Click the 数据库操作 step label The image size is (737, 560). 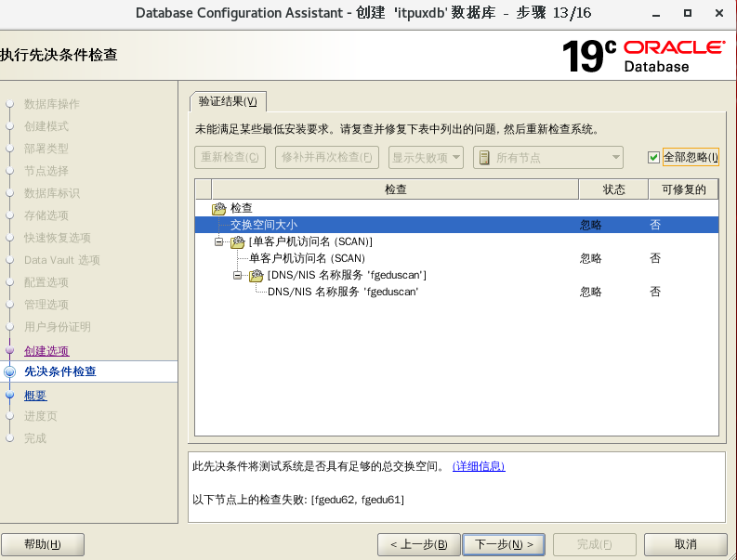pyautogui.click(x=52, y=104)
